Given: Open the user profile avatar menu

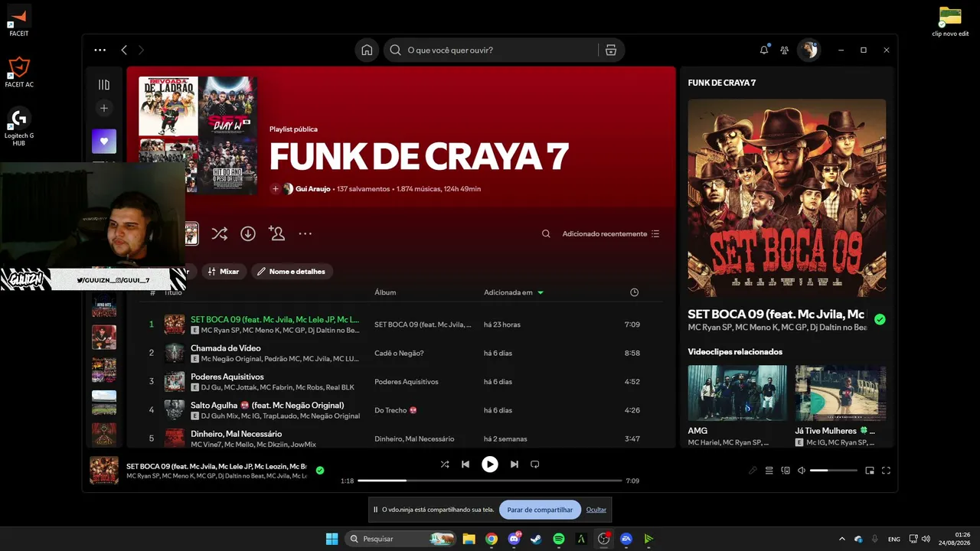Looking at the screenshot, I should (808, 50).
